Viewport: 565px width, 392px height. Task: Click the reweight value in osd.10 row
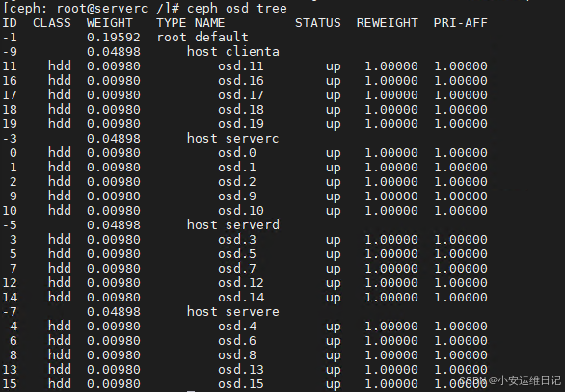(x=391, y=211)
